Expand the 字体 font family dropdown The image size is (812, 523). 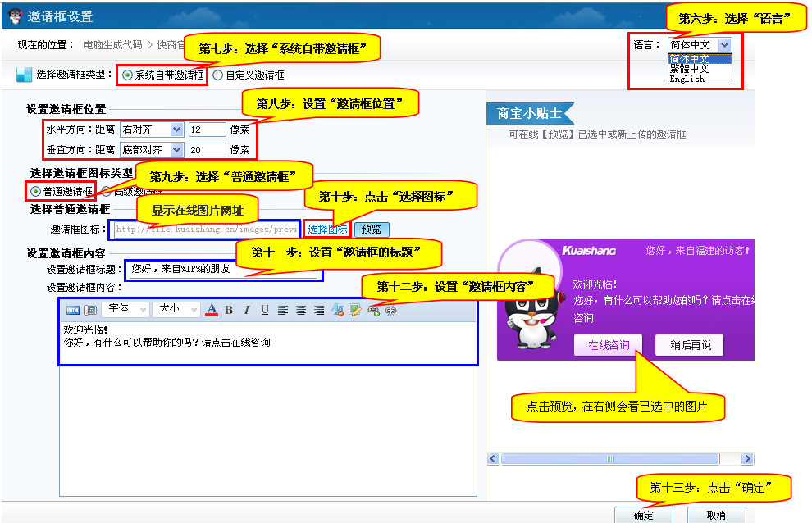(127, 309)
